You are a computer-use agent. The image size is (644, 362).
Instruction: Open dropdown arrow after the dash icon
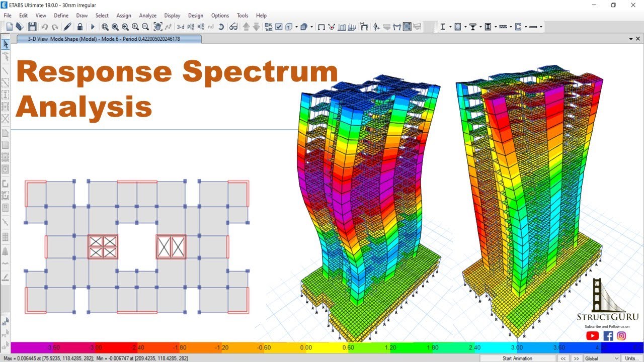pyautogui.click(x=541, y=27)
